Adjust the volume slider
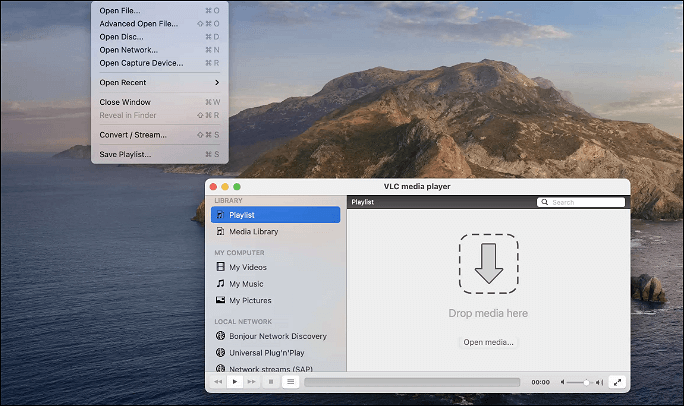The width and height of the screenshot is (684, 406). 585,382
